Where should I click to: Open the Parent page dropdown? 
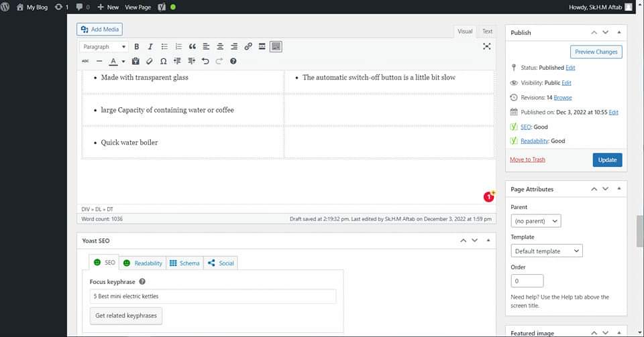tap(535, 220)
